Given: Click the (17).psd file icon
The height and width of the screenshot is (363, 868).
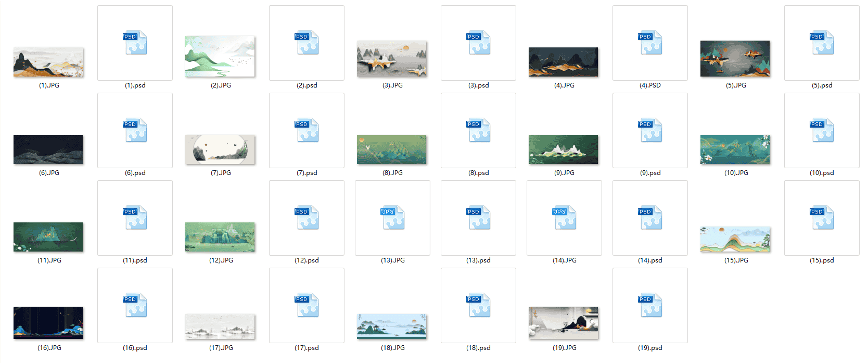Looking at the screenshot, I should [307, 305].
